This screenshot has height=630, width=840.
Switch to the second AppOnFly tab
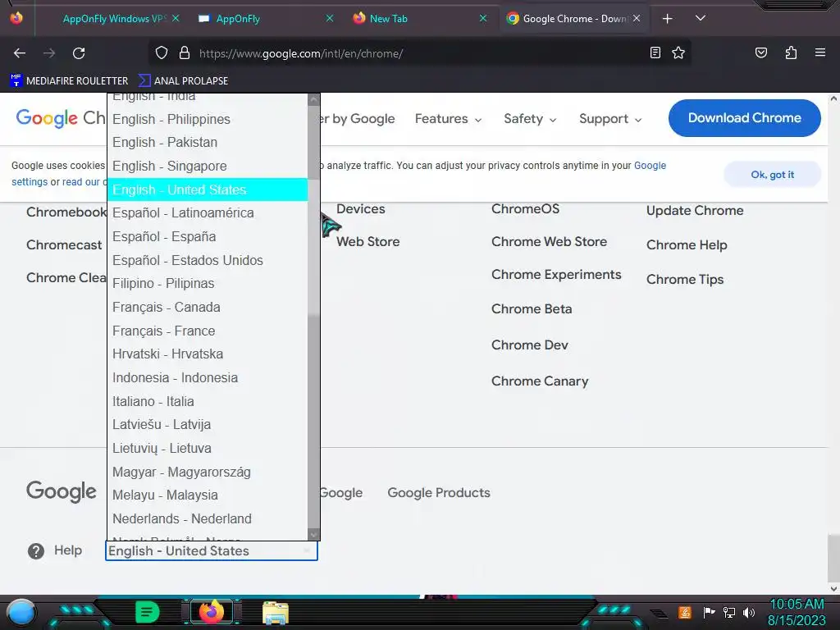pyautogui.click(x=265, y=19)
